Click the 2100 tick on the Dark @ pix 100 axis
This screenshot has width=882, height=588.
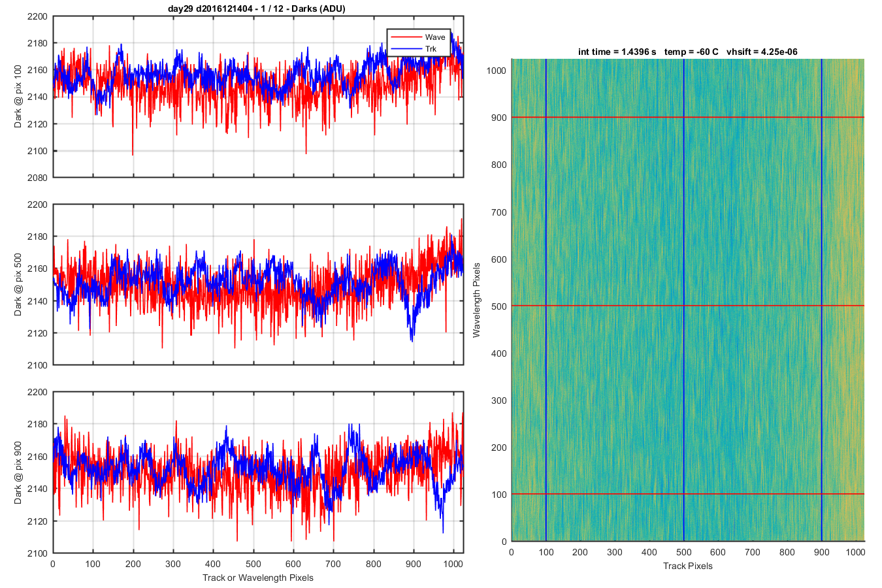coord(37,151)
